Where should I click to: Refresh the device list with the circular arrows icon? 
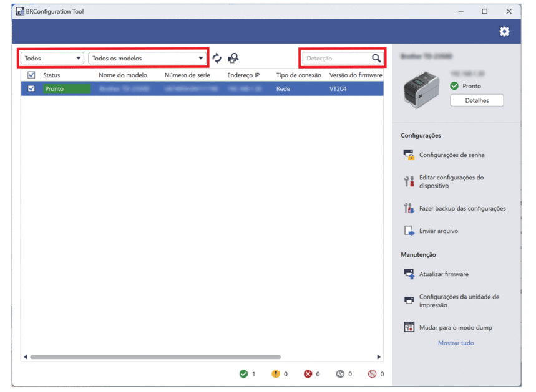(217, 58)
